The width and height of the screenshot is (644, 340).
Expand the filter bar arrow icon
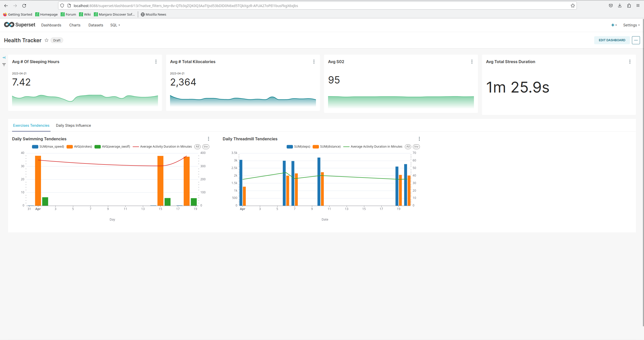point(4,58)
